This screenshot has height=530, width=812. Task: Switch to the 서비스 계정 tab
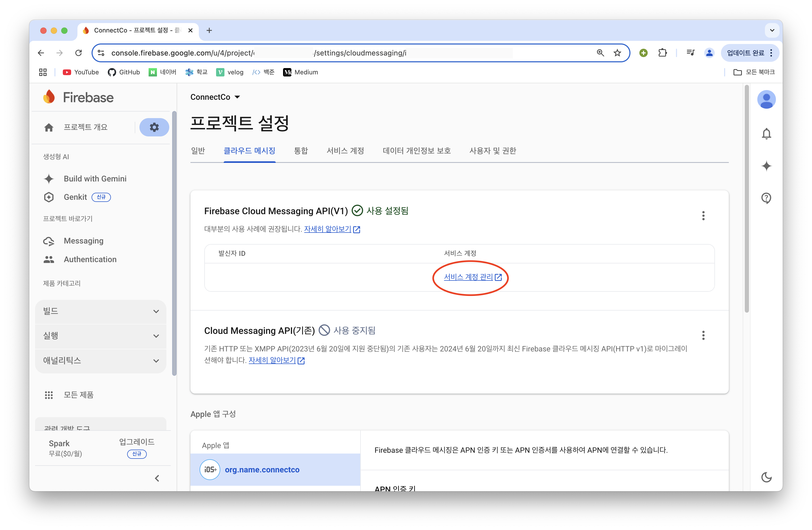click(x=345, y=151)
